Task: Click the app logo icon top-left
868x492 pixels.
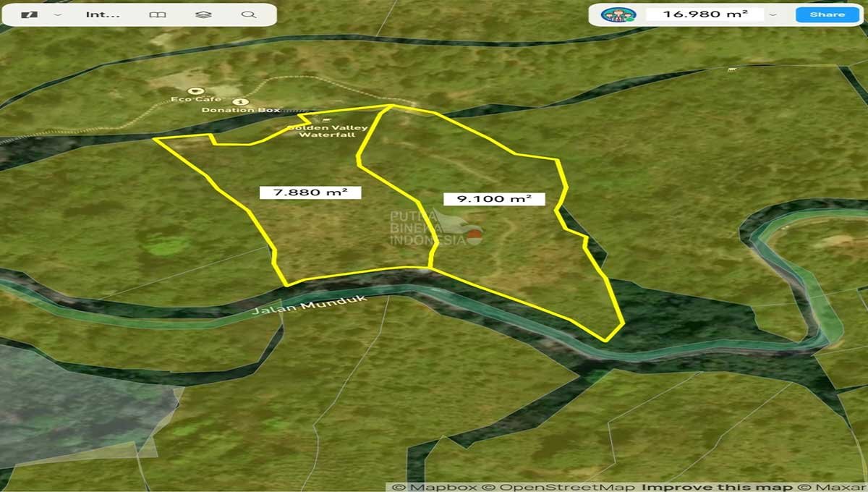Action: [29, 13]
